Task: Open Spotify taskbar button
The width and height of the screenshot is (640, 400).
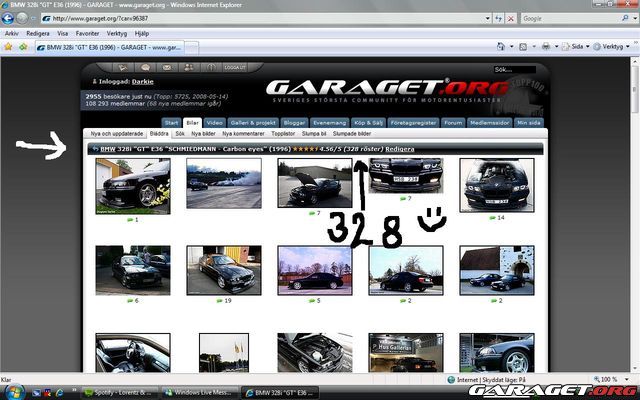Action: tap(120, 393)
